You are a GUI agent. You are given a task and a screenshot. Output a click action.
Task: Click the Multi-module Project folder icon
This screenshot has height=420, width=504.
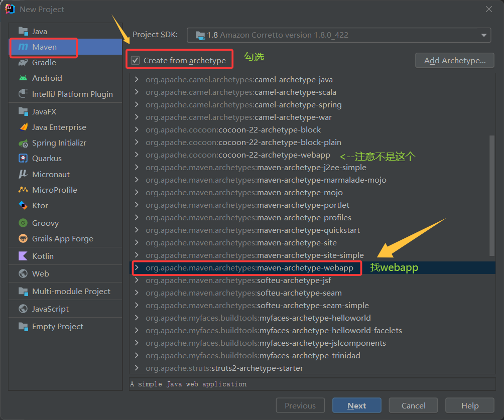click(23, 291)
